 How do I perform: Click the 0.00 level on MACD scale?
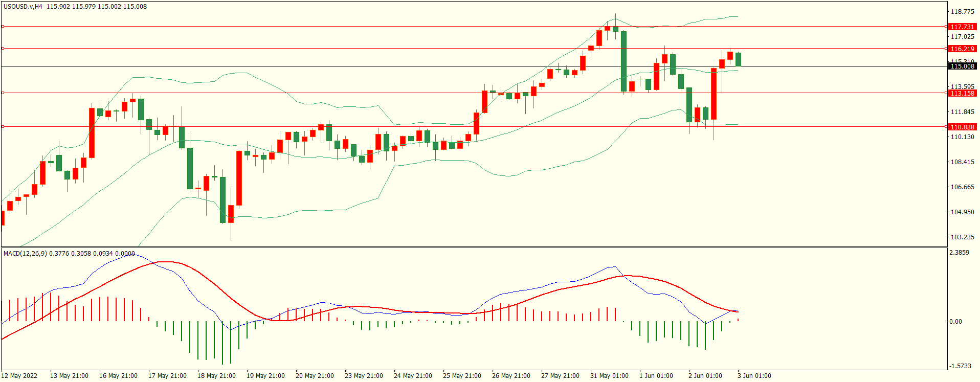click(x=955, y=321)
